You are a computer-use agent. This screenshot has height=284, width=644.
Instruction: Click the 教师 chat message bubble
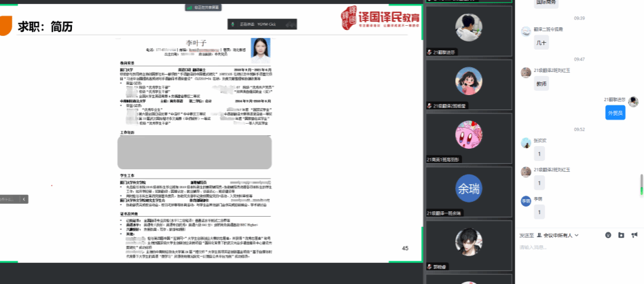[x=541, y=84]
